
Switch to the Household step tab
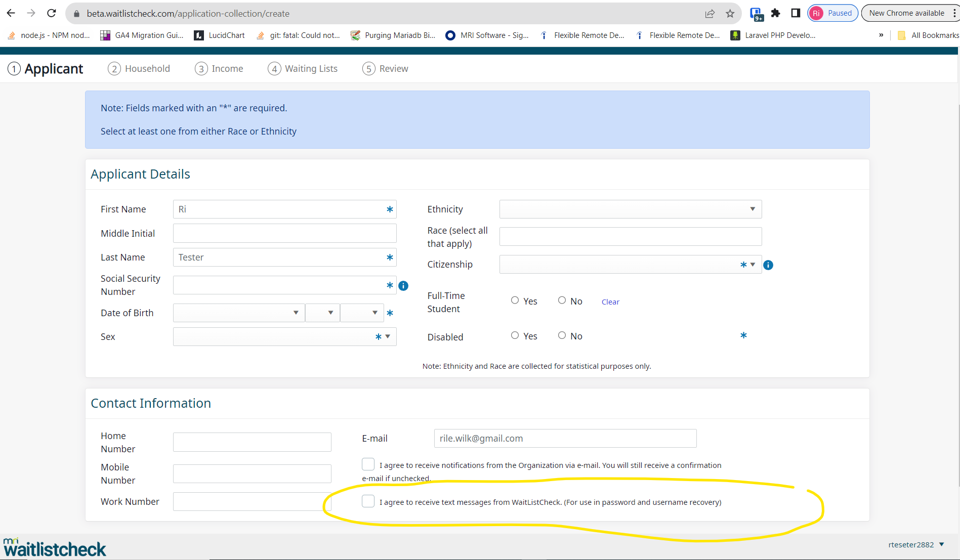139,69
